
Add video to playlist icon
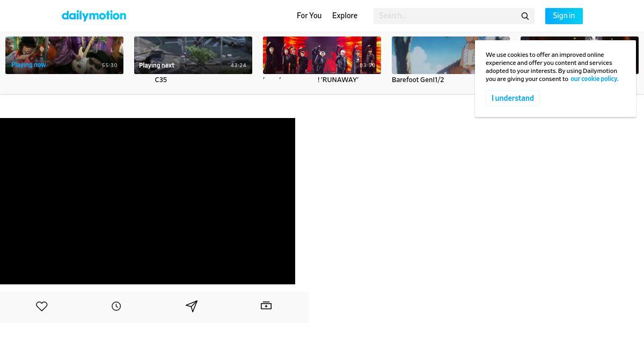(x=266, y=306)
